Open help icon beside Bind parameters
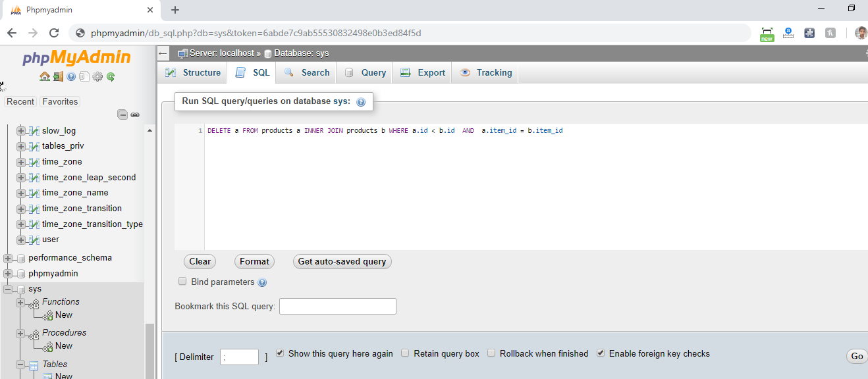This screenshot has height=379, width=868. pos(262,282)
